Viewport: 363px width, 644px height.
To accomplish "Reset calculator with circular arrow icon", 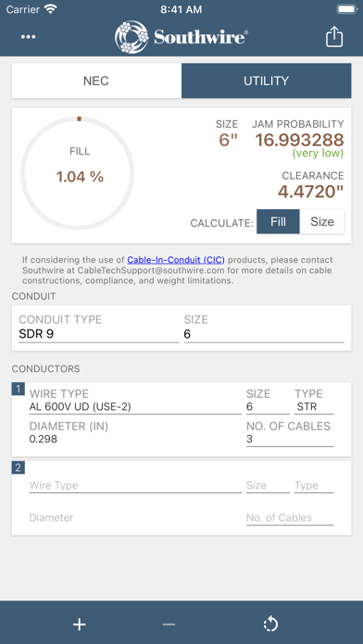I will (270, 625).
